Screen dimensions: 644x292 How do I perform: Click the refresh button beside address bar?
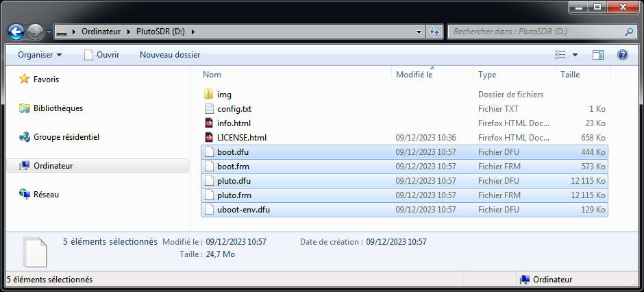point(434,32)
